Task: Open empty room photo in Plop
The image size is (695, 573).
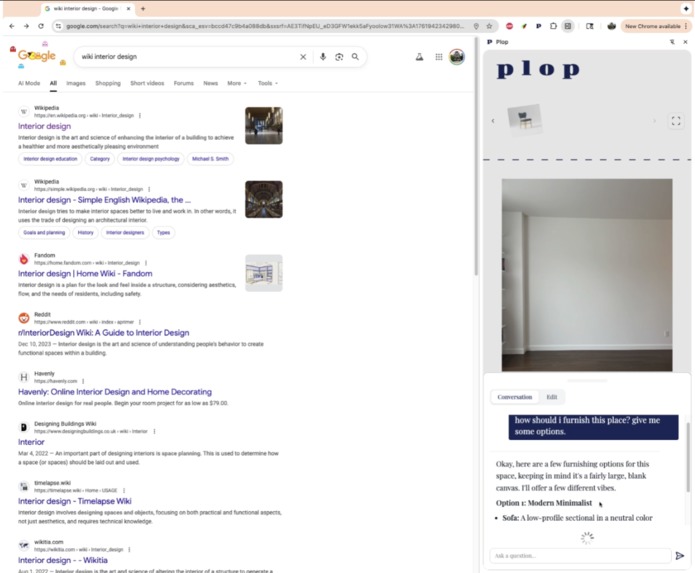Action: coord(587,275)
